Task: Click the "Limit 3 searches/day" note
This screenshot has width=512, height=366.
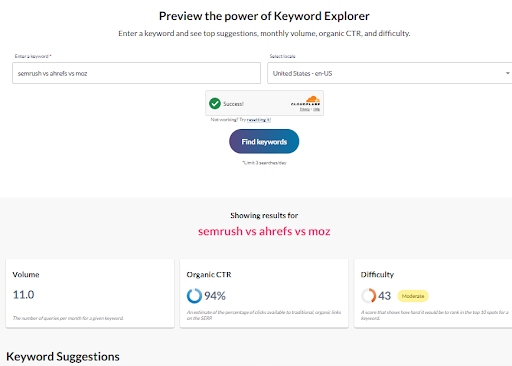Action: click(x=264, y=163)
